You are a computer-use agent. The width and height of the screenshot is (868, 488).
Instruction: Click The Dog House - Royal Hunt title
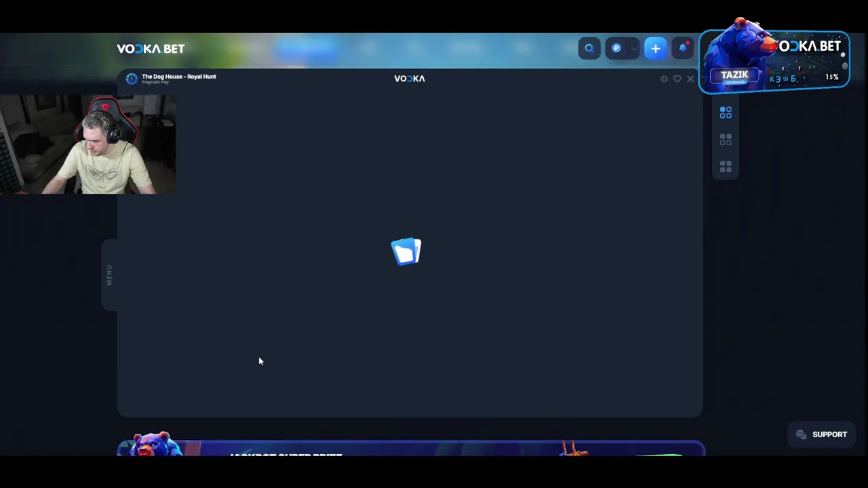tap(179, 77)
